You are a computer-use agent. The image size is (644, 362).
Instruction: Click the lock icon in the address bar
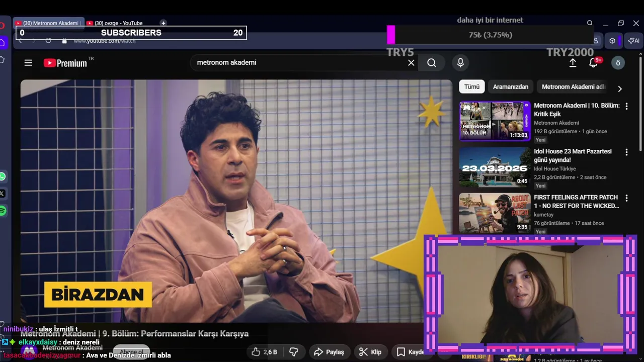64,41
